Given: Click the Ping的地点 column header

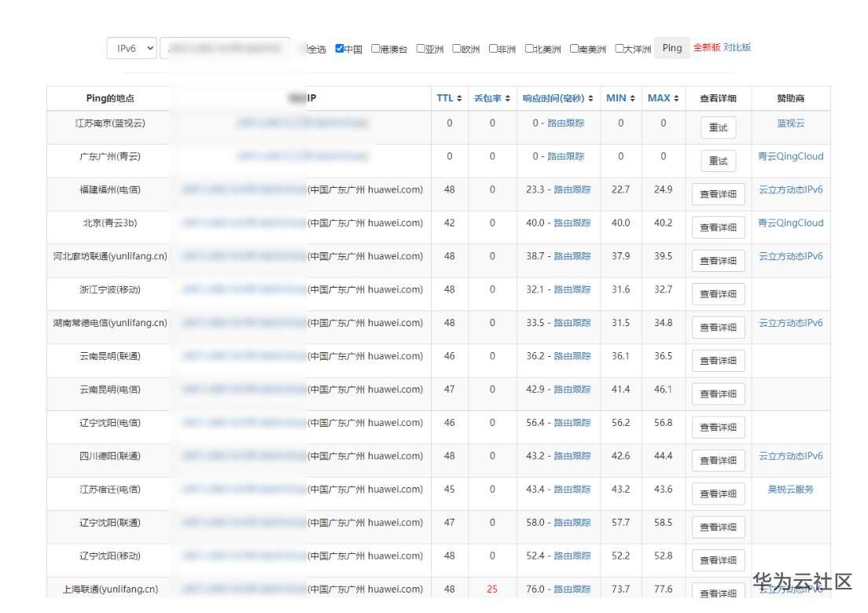Looking at the screenshot, I should 110,98.
